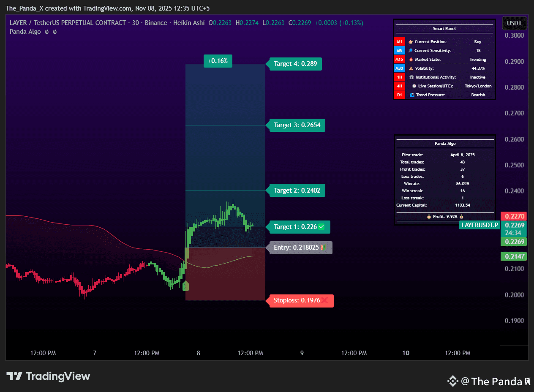Click the LAYERUSDT.P price tag
Screen dimensions: 534x392
pos(480,225)
